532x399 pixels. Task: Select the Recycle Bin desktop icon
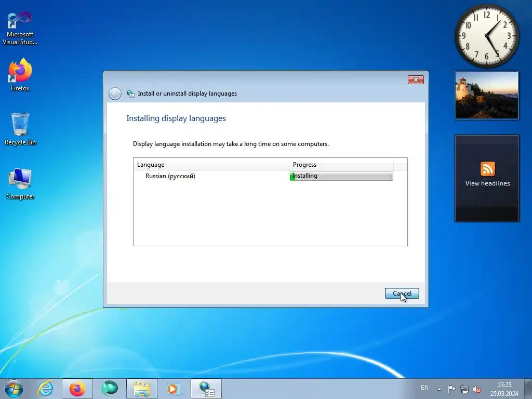pos(20,129)
